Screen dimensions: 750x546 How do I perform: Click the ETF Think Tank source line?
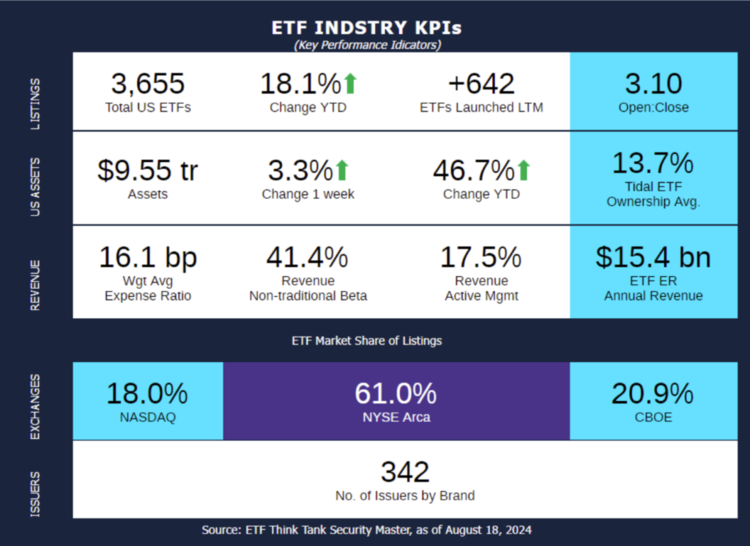click(366, 529)
